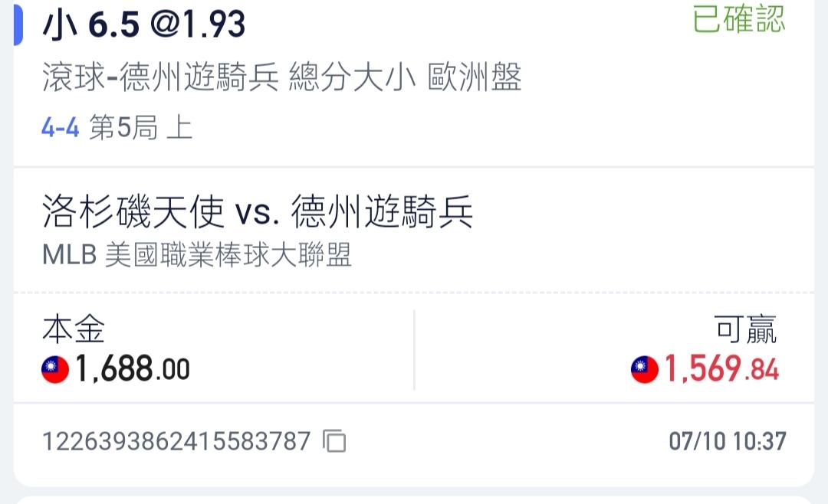This screenshot has height=504, width=828.
Task: Tap the 07/10 10:37 timestamp
Action: pyautogui.click(x=728, y=441)
